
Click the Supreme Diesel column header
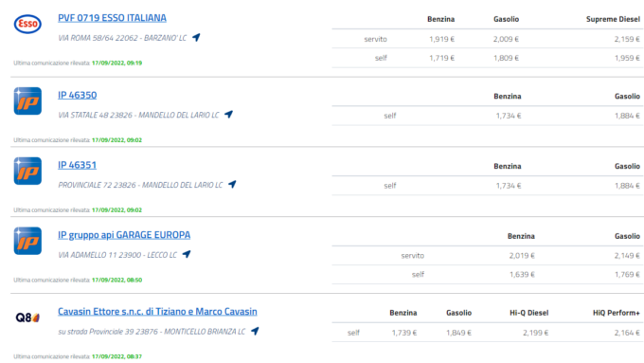pos(613,19)
